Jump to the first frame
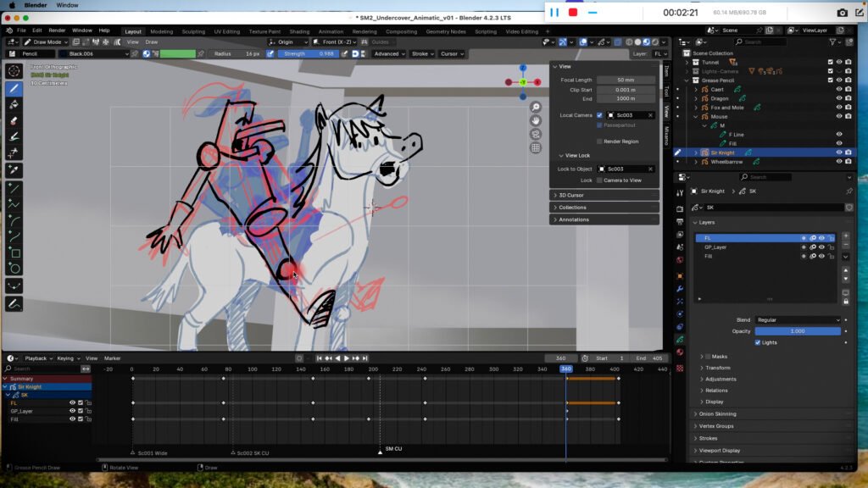Image resolution: width=868 pixels, height=488 pixels. 320,358
